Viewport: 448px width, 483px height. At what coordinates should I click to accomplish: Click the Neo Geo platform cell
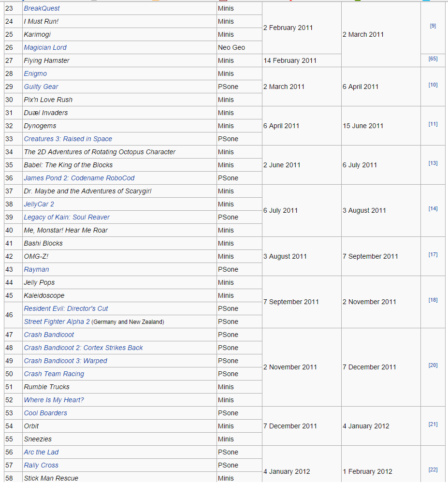239,47
